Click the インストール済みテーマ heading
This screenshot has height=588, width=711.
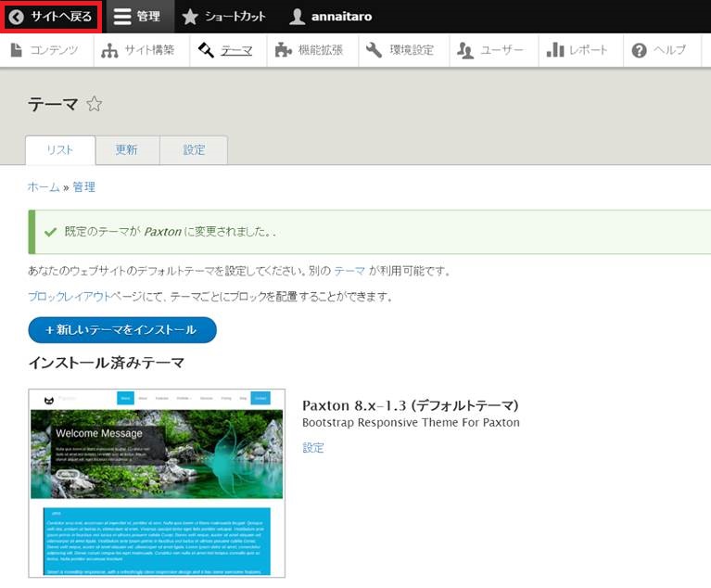[107, 363]
